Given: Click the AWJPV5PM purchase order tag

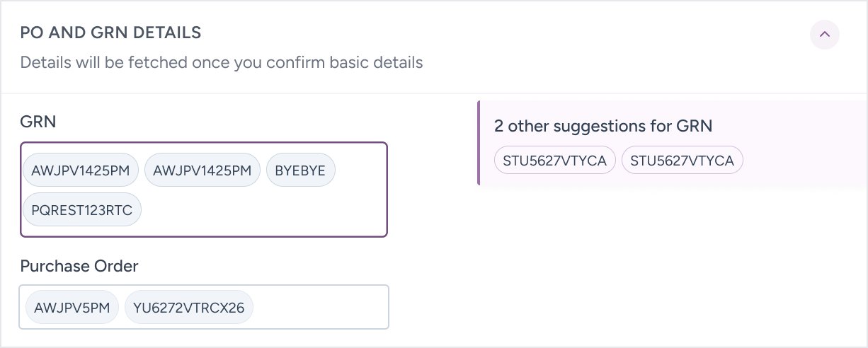Looking at the screenshot, I should click(72, 308).
